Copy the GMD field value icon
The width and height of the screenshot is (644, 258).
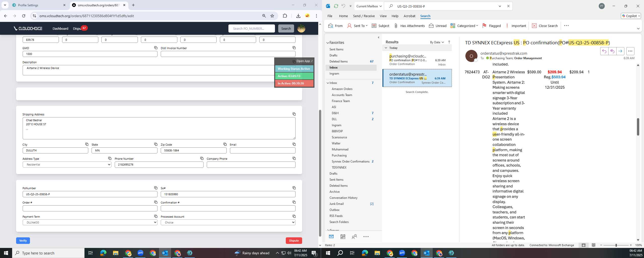click(156, 48)
